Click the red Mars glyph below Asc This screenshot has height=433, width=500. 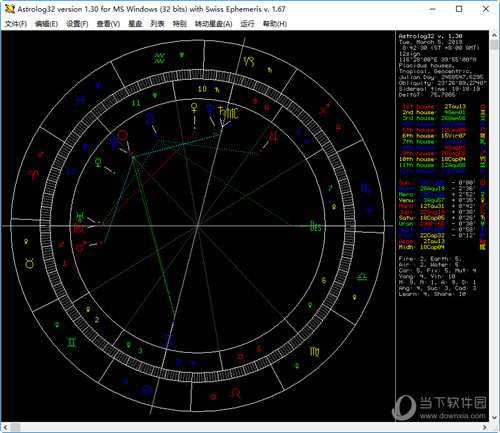pos(81,246)
